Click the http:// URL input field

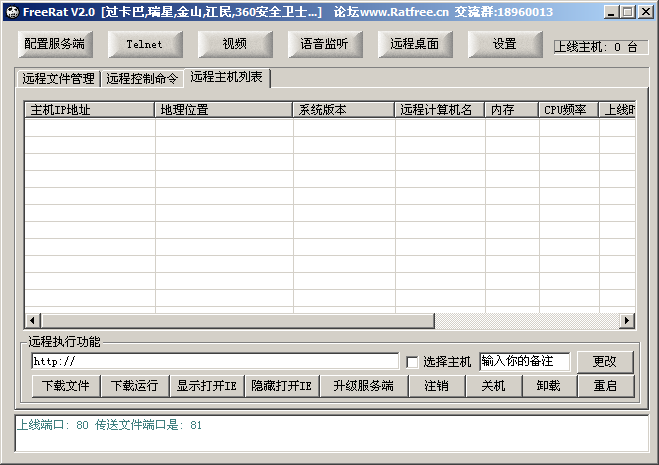coord(214,361)
